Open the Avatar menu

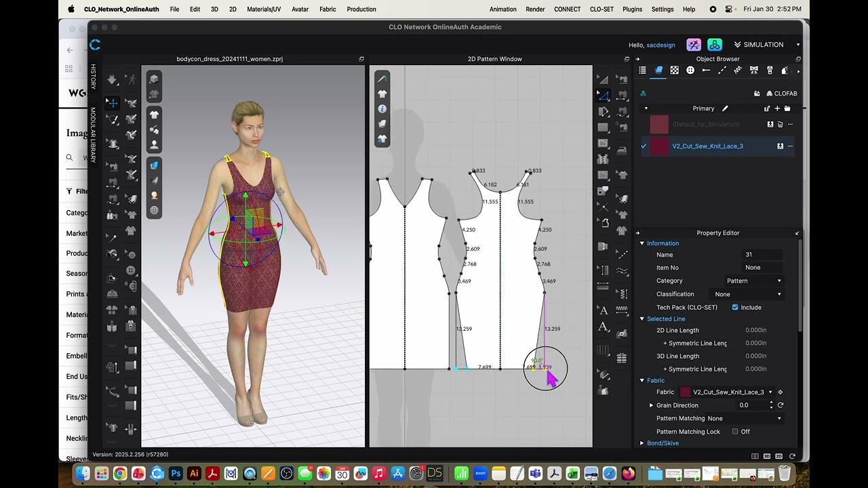tap(300, 9)
